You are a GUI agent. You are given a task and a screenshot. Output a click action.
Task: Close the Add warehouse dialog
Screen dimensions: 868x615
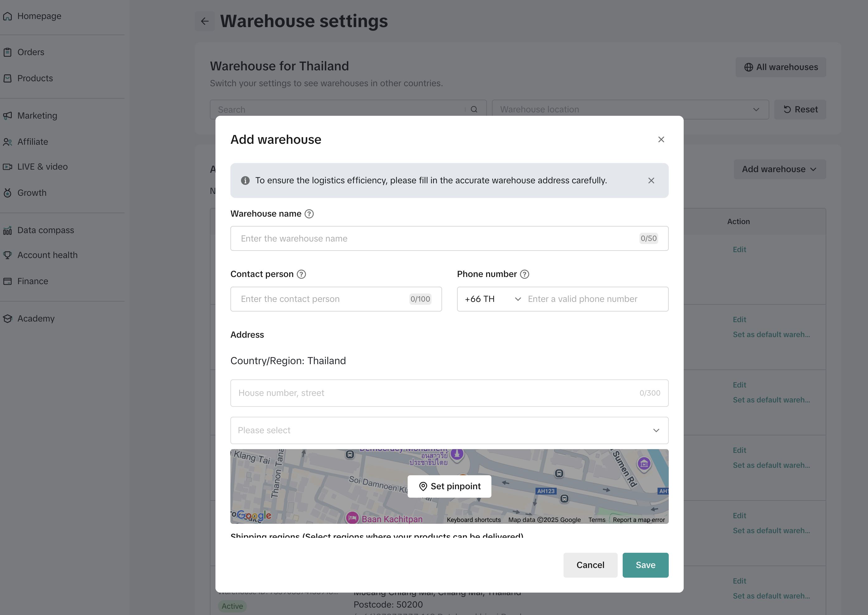(661, 140)
